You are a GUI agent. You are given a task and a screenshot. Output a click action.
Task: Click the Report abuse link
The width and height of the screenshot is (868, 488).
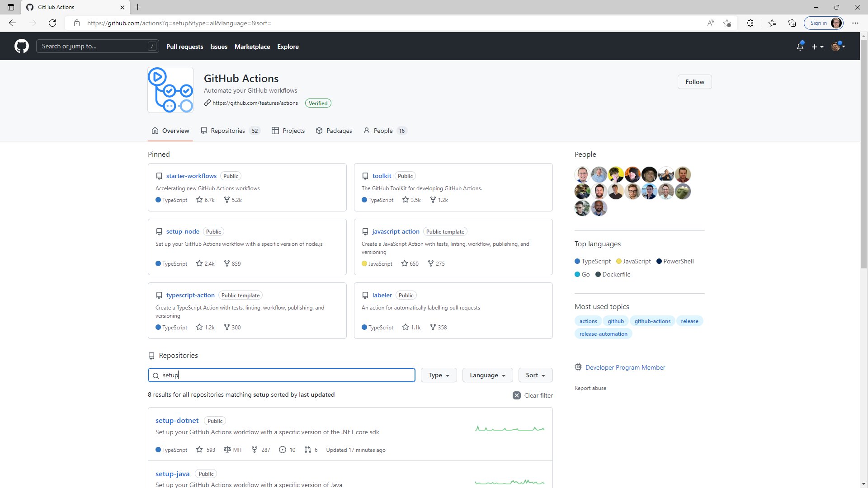pos(590,388)
